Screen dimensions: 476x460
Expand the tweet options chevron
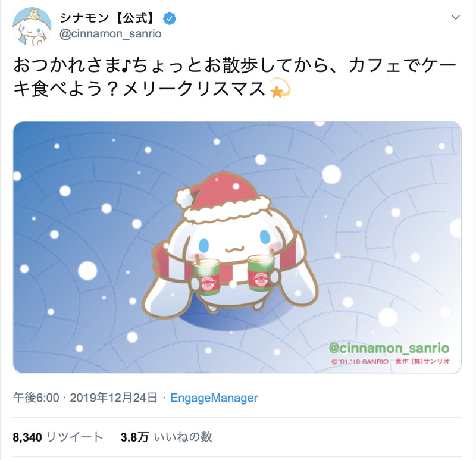[456, 17]
